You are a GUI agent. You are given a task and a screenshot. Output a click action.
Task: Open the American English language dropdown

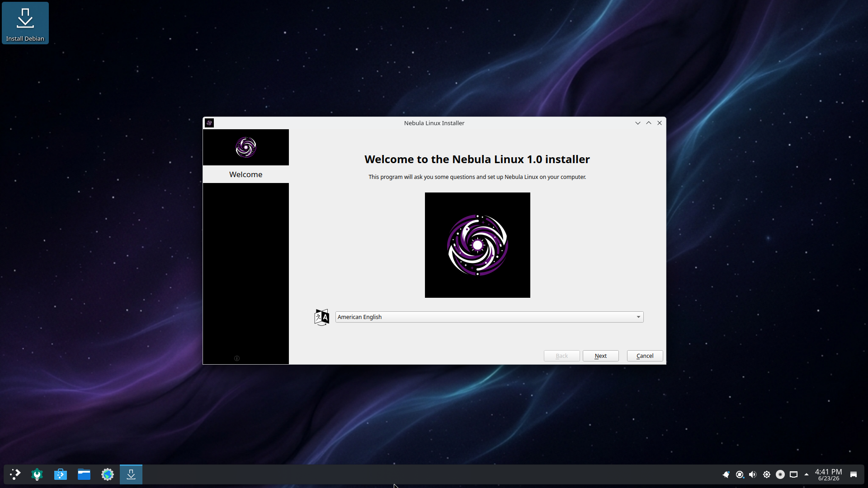coord(490,317)
